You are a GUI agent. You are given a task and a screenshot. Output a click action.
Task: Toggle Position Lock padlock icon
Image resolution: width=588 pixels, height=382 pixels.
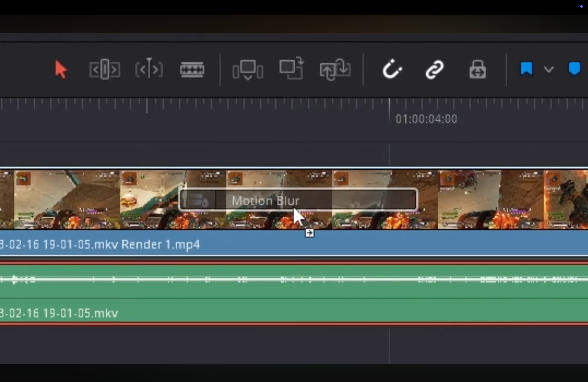tap(478, 70)
